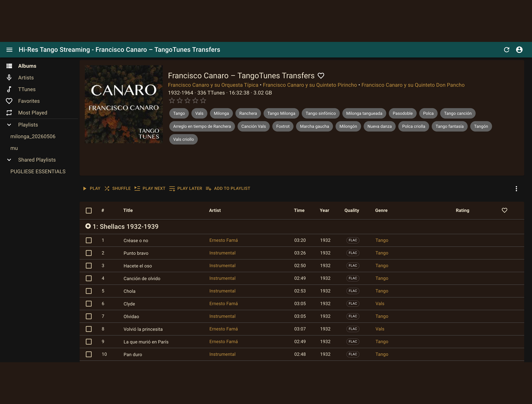Open the hamburger navigation menu
The height and width of the screenshot is (404, 532).
pyautogui.click(x=9, y=50)
